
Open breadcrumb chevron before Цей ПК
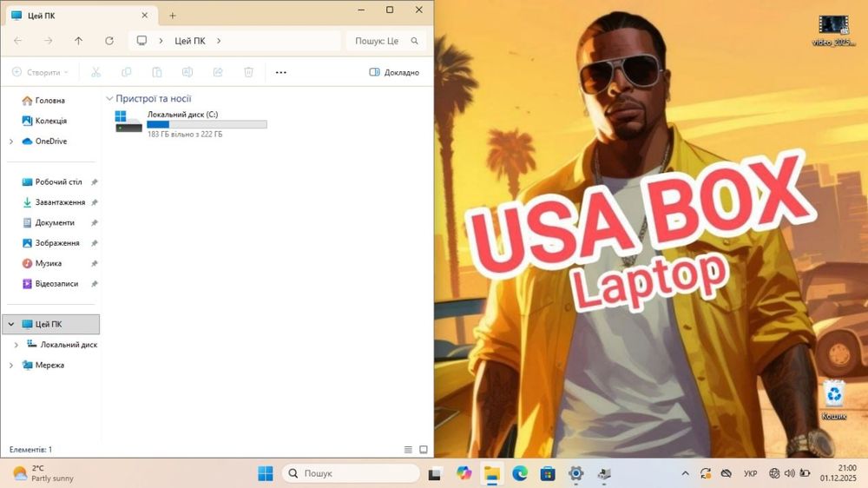pos(161,41)
